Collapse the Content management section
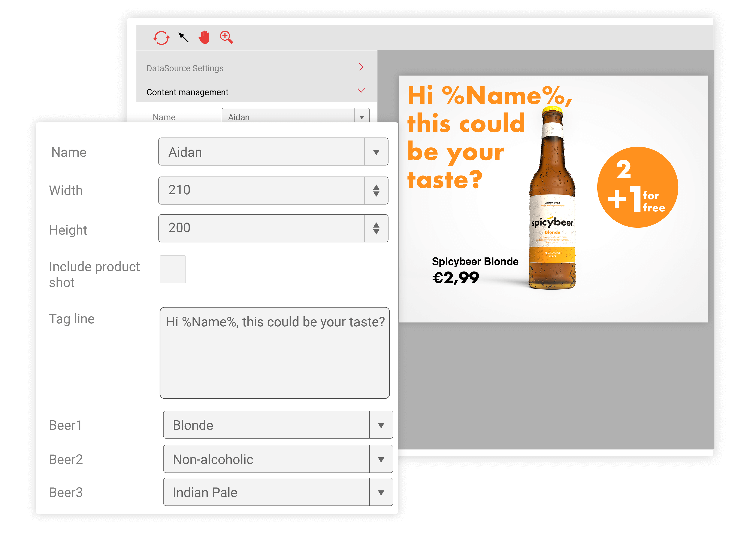Viewport: 756px width, 535px height. [361, 90]
